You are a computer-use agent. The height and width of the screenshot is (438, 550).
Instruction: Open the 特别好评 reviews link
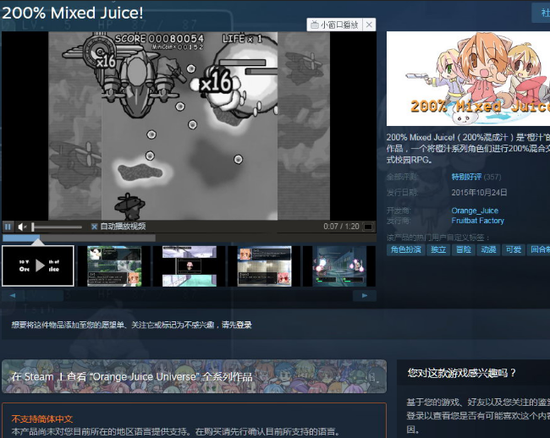(x=467, y=177)
